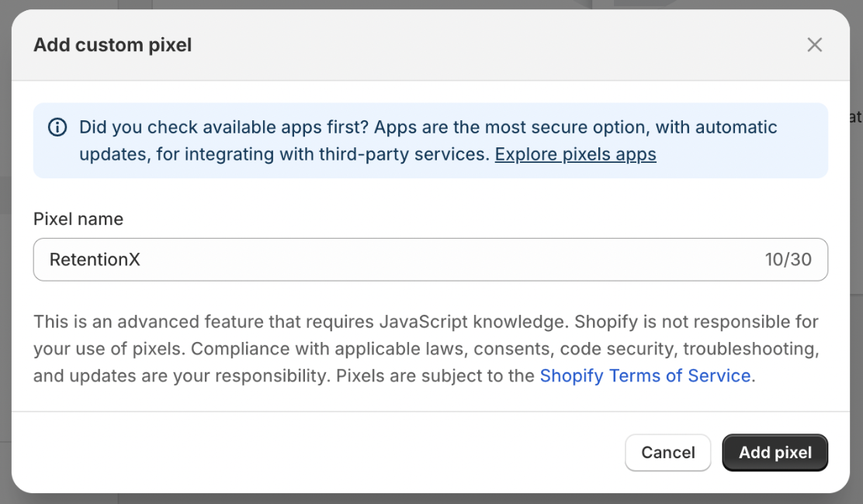This screenshot has height=504, width=863.
Task: Click the RetentionX text in the field
Action: pyautogui.click(x=95, y=260)
